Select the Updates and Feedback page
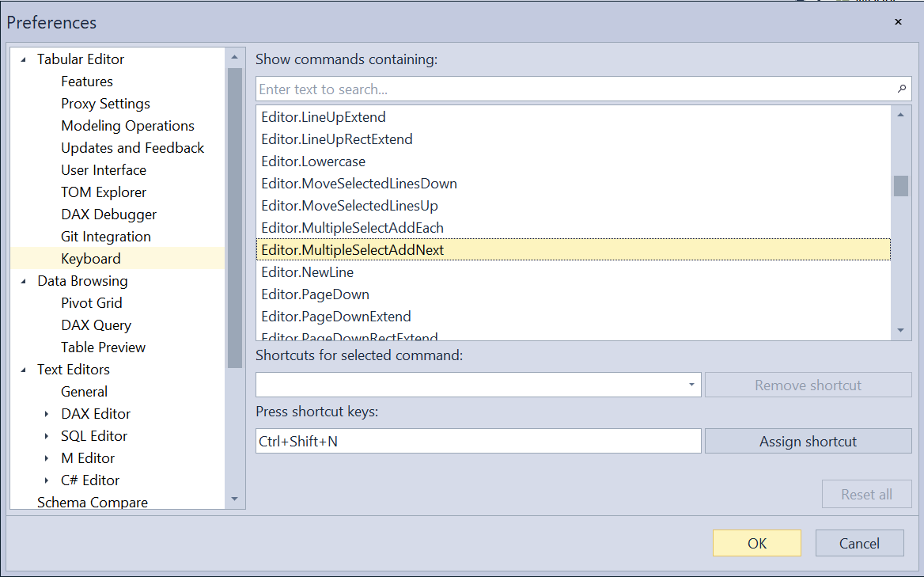The image size is (924, 577). [x=132, y=147]
